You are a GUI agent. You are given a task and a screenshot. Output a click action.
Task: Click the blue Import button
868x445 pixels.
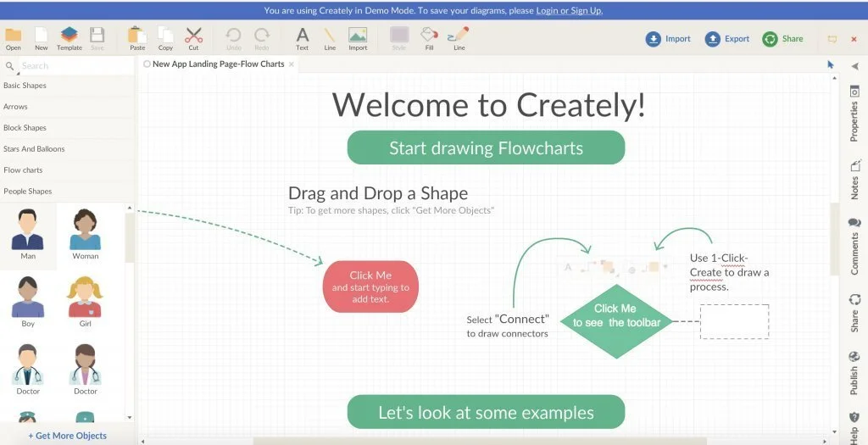coord(668,39)
